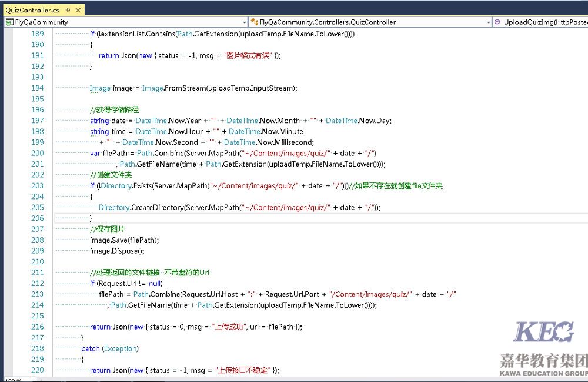Click the //获得存储路径 comment

[x=115, y=109]
